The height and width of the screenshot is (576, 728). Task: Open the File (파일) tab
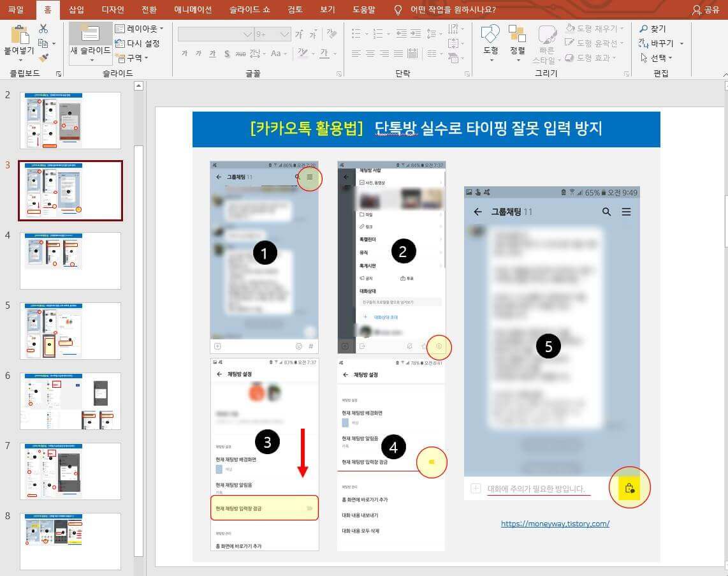[16, 10]
